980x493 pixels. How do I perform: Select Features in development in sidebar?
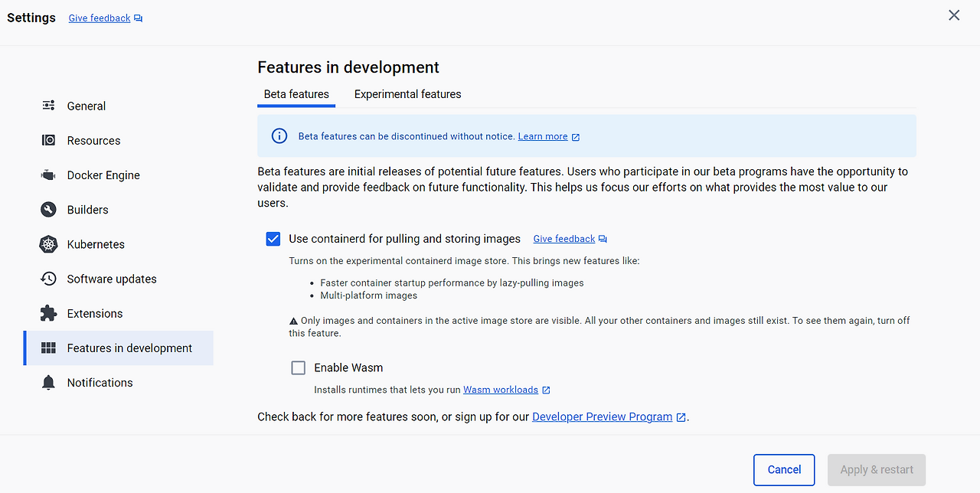coord(119,348)
